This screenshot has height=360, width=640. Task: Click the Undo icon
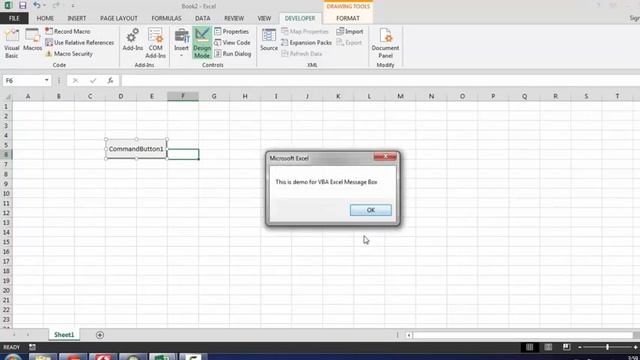[37, 5]
